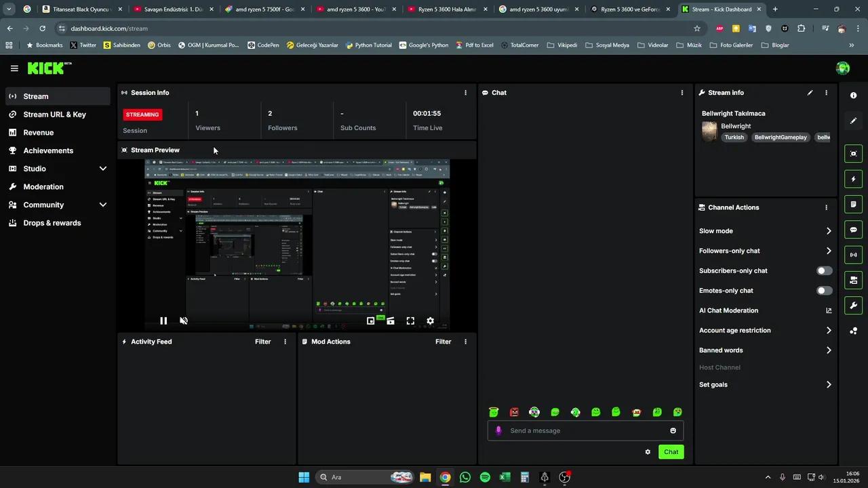Click the Send a message input field
Screen dimensions: 868x488
[583, 430]
